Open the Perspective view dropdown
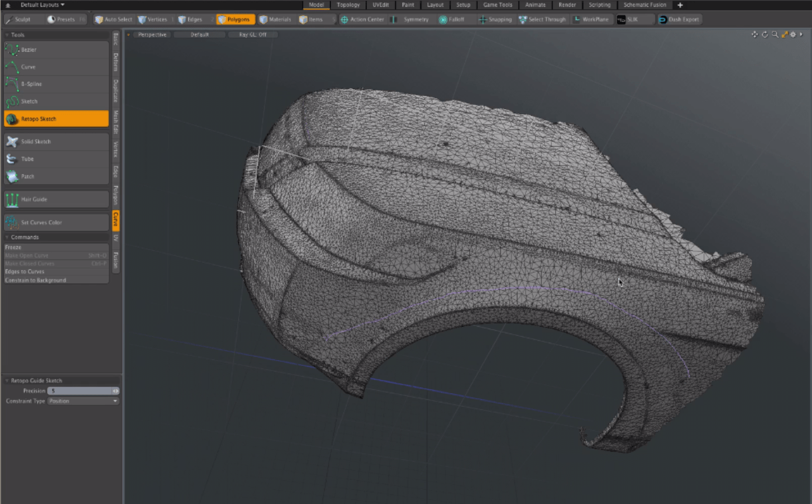This screenshot has height=504, width=812. click(x=151, y=34)
